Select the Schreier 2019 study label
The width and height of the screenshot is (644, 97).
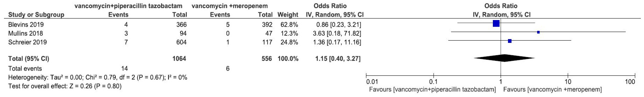[x=27, y=42]
